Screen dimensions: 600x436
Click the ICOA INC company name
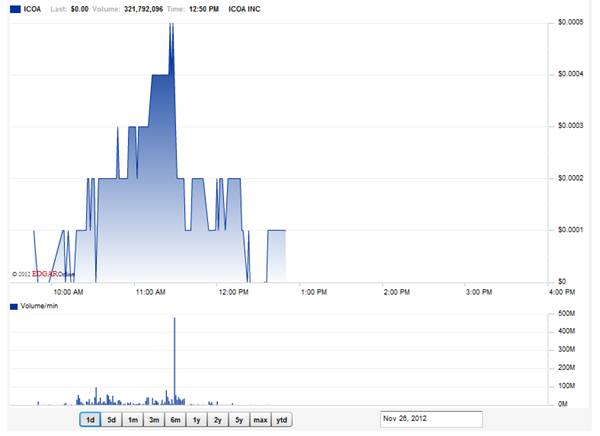pos(245,8)
